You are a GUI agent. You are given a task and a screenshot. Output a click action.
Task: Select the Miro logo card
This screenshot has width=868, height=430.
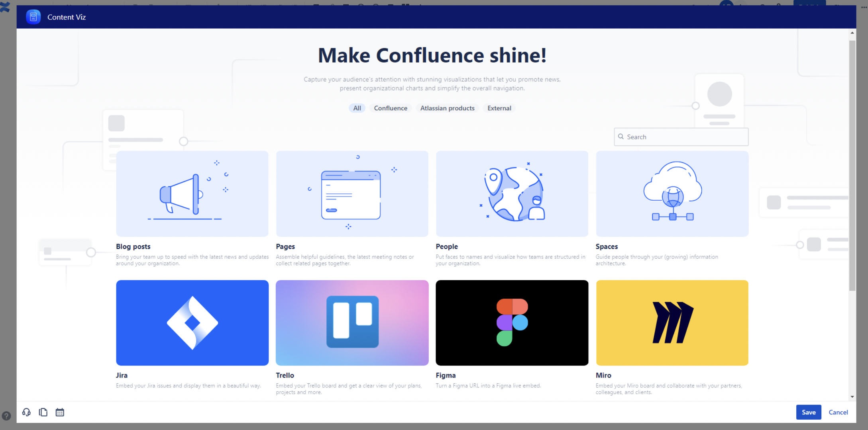[x=672, y=323]
